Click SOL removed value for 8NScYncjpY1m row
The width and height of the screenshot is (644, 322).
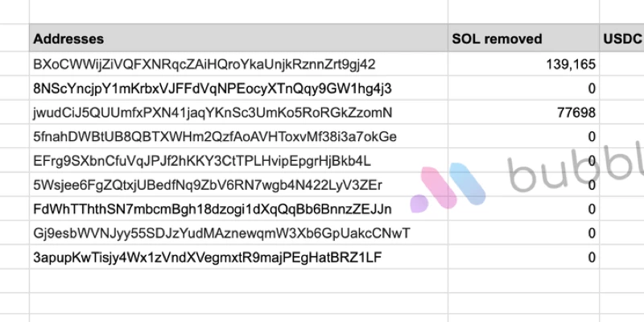(523, 88)
